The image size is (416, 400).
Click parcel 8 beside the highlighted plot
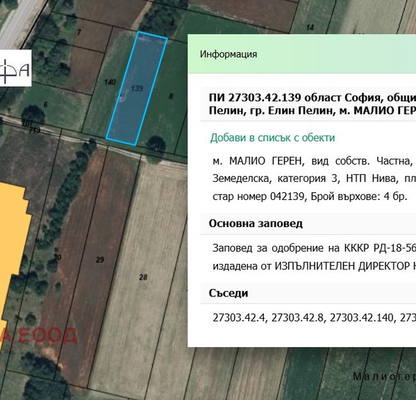(171, 97)
